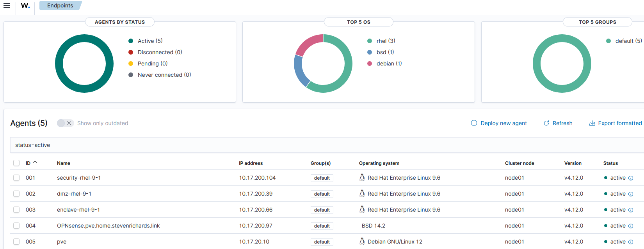644x249 pixels.
Task: Click info icon for OPNsense agent status
Action: (631, 226)
